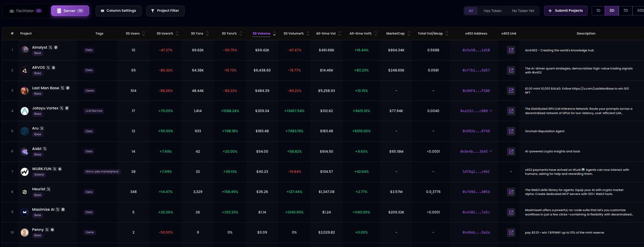
Task: Select the Server tab
Action: (70, 11)
